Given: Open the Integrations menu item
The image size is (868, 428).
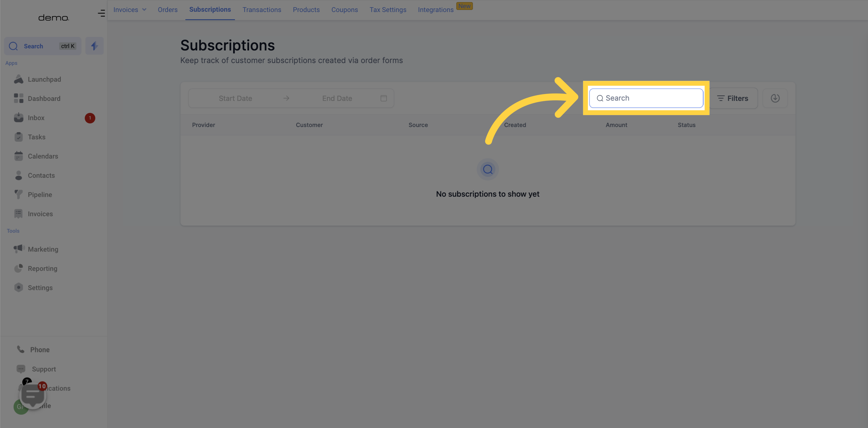Looking at the screenshot, I should [x=436, y=9].
